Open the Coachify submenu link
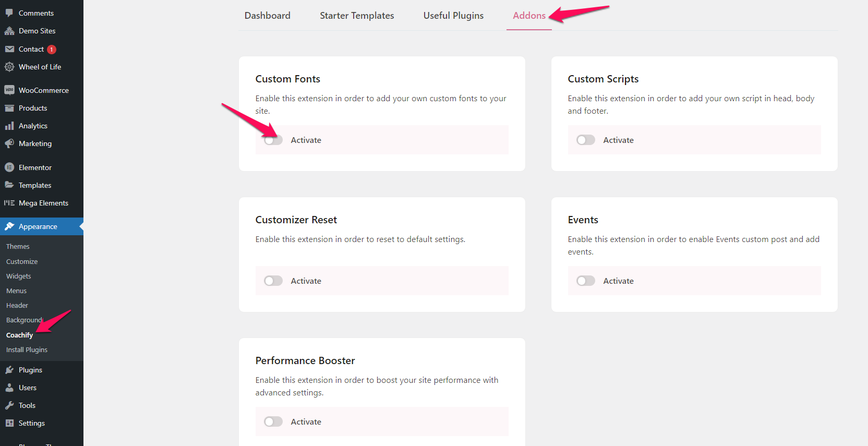Viewport: 868px width, 446px height. click(x=19, y=335)
